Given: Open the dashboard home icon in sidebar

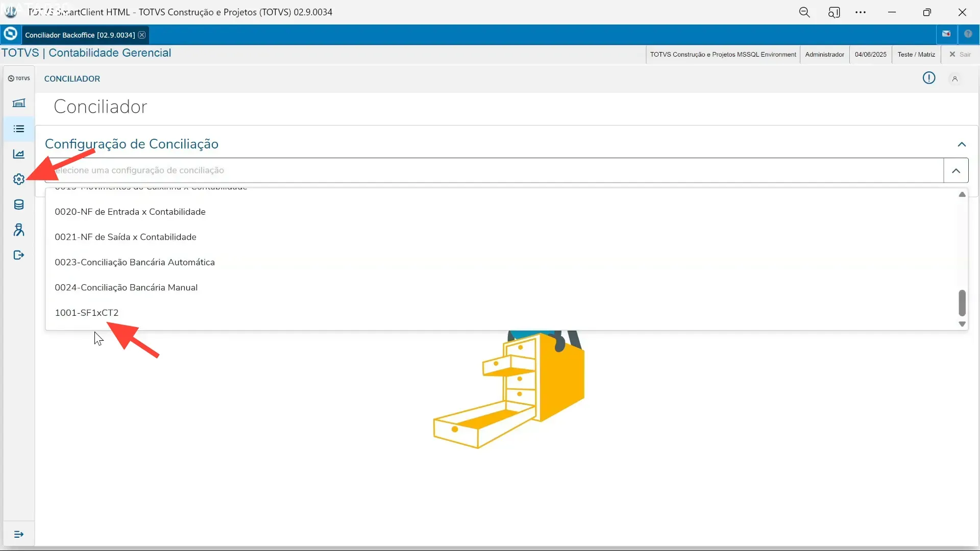Looking at the screenshot, I should [18, 103].
